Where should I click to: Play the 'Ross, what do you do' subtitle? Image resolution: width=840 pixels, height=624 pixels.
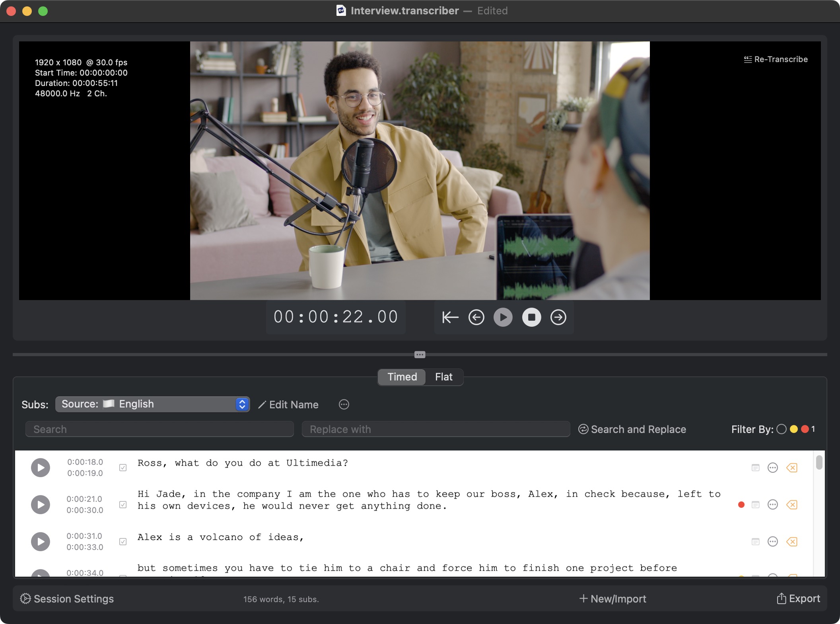click(x=41, y=468)
